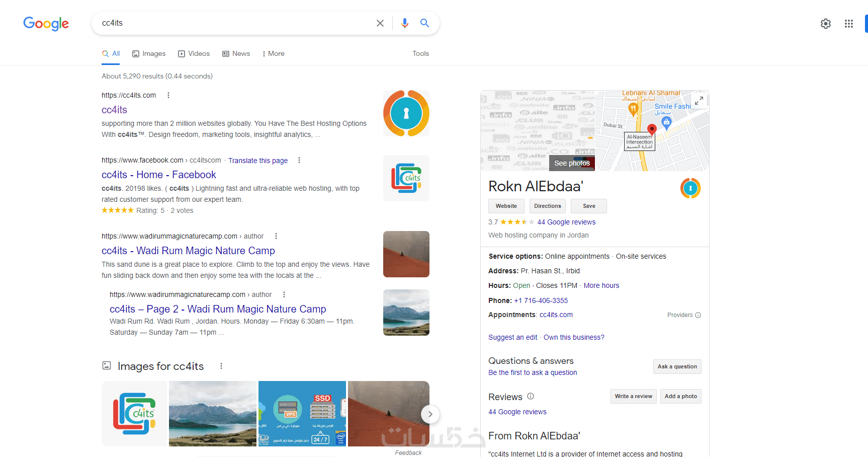Image resolution: width=868 pixels, height=457 pixels.
Task: Call phone number +1 716-406-3355
Action: tap(541, 300)
